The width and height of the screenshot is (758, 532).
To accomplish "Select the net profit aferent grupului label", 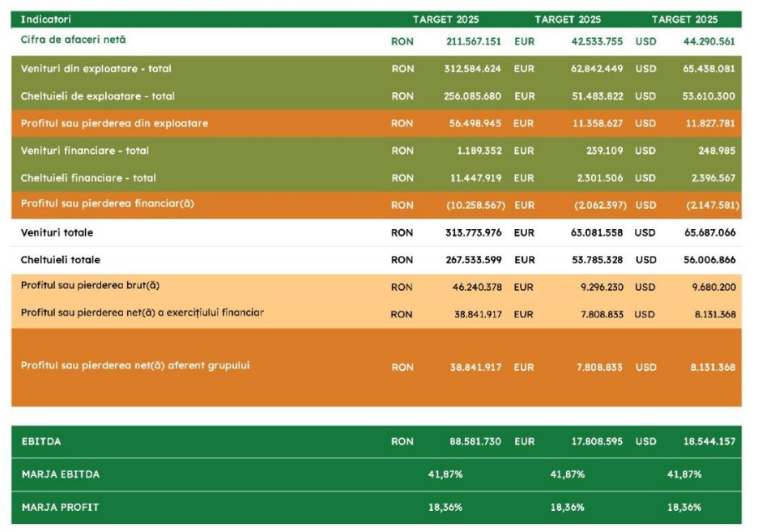I will [x=135, y=366].
